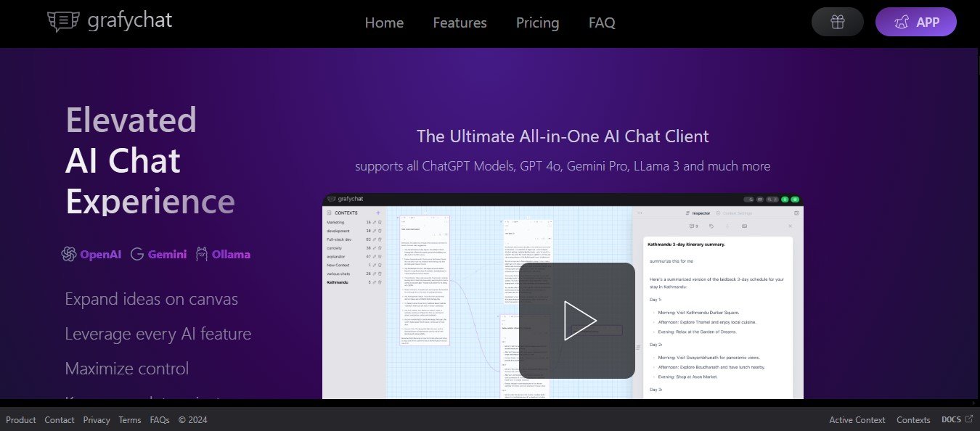Play the demo video
The image size is (980, 431).
577,320
